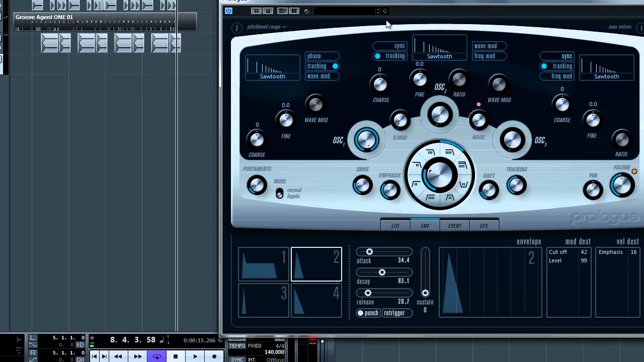
Task: Switch to the ENV tab
Action: click(425, 226)
